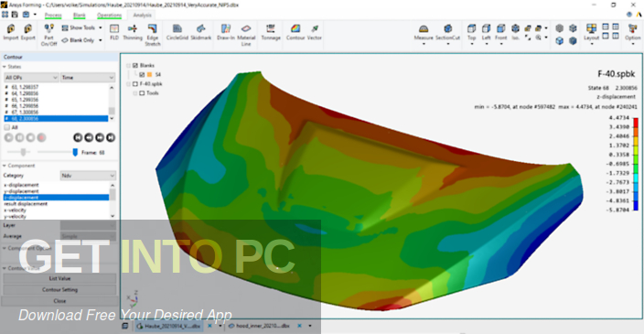Click the Layout icon

pos(592,28)
